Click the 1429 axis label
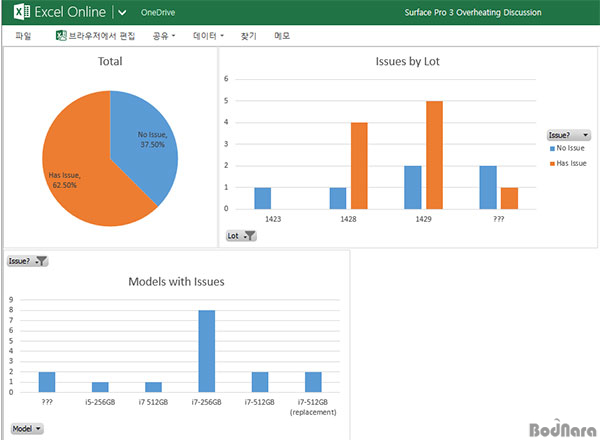Viewport: 600px width, 440px height. (423, 219)
